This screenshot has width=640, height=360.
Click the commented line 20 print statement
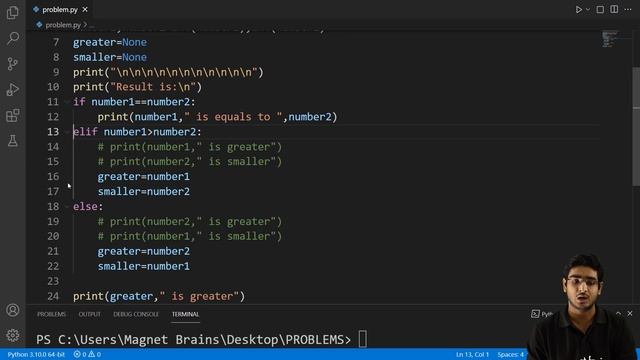[190, 236]
